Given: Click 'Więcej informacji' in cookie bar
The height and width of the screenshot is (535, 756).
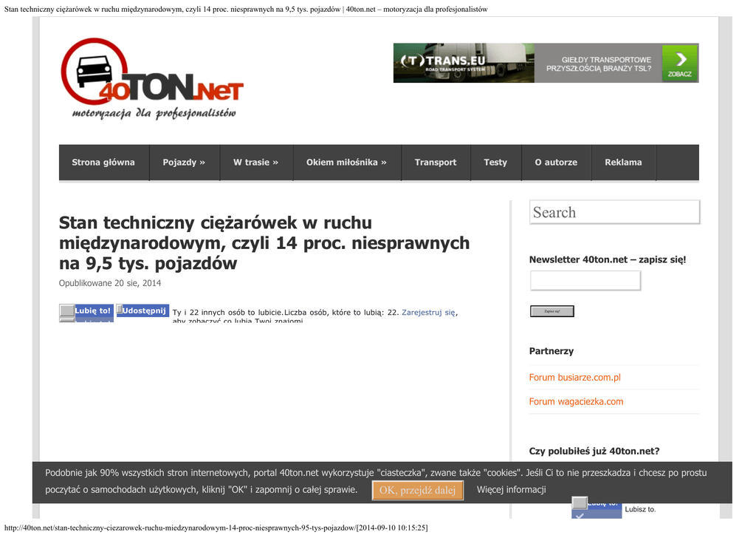Looking at the screenshot, I should (x=511, y=490).
